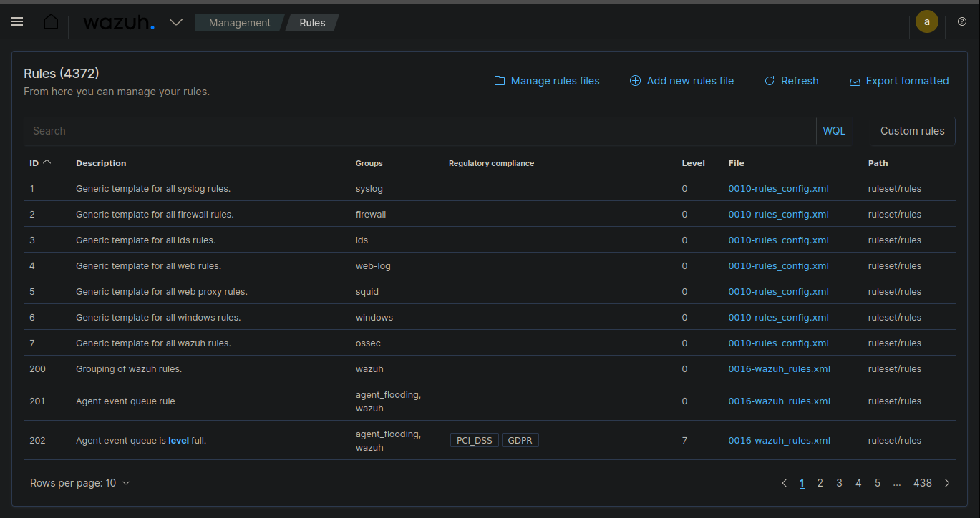980x518 pixels.
Task: Open Manage rules files
Action: [547, 81]
